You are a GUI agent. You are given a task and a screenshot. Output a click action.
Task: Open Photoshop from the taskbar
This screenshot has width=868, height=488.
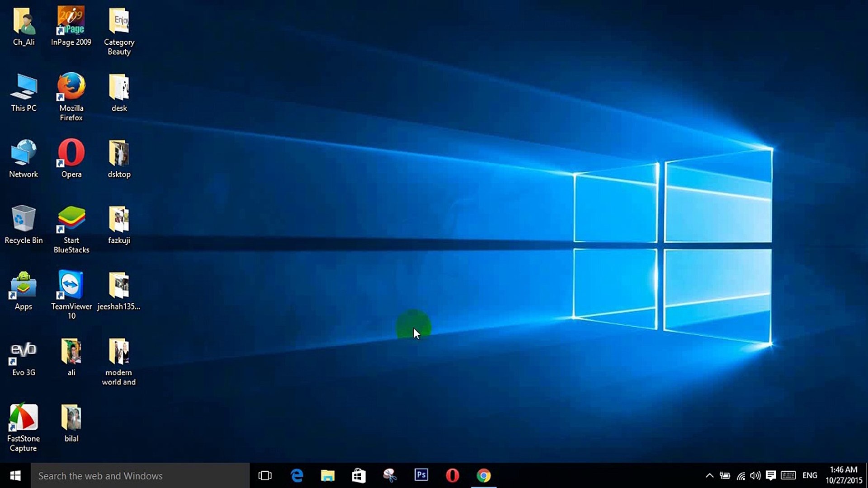(x=421, y=475)
